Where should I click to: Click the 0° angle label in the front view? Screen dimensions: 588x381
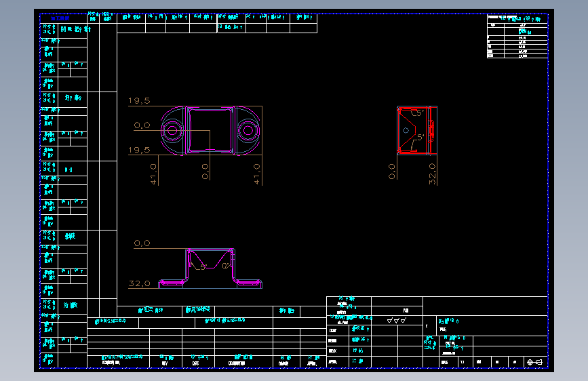[x=226, y=266]
